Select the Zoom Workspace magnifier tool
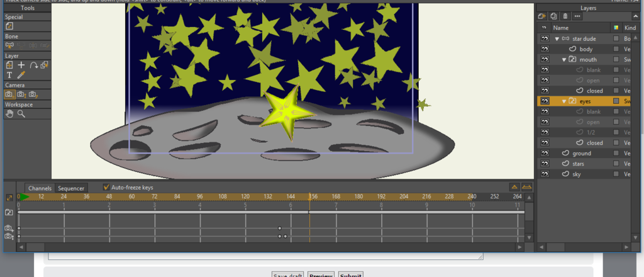The width and height of the screenshot is (644, 277). tap(21, 114)
